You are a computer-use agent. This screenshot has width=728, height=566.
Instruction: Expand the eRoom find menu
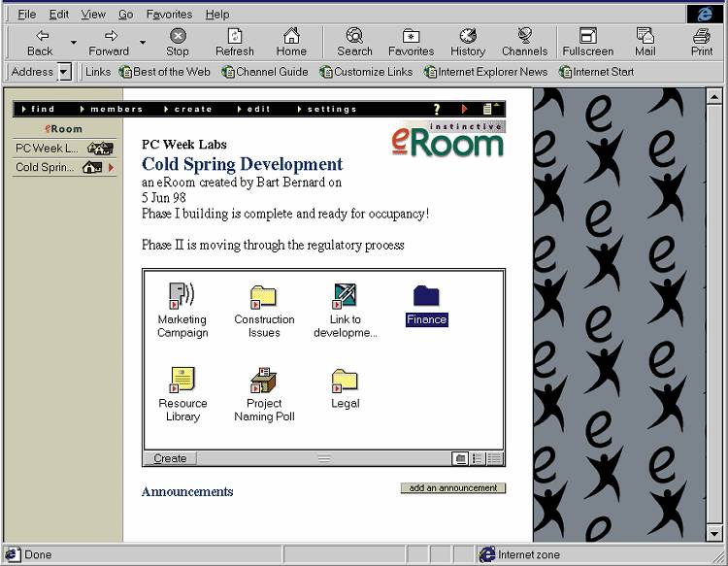click(39, 109)
